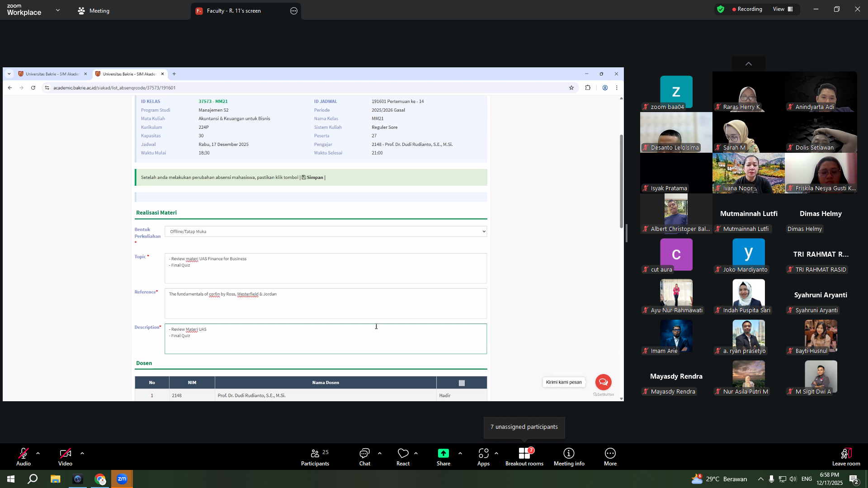Open a new browser tab

coord(174,74)
